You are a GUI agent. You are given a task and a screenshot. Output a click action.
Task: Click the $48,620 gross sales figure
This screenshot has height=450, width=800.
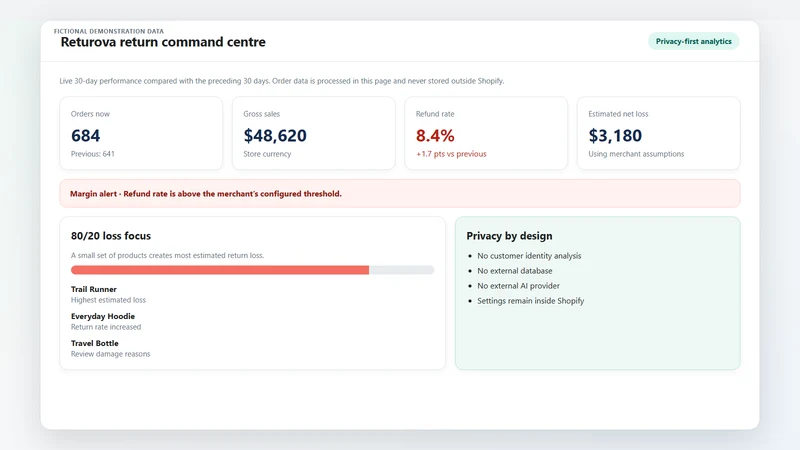275,136
